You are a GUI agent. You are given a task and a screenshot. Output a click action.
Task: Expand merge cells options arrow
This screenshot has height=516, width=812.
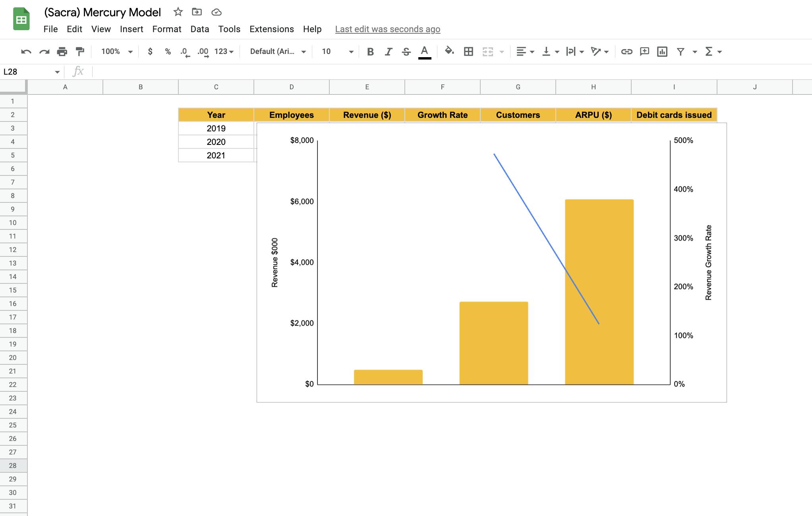[502, 52]
